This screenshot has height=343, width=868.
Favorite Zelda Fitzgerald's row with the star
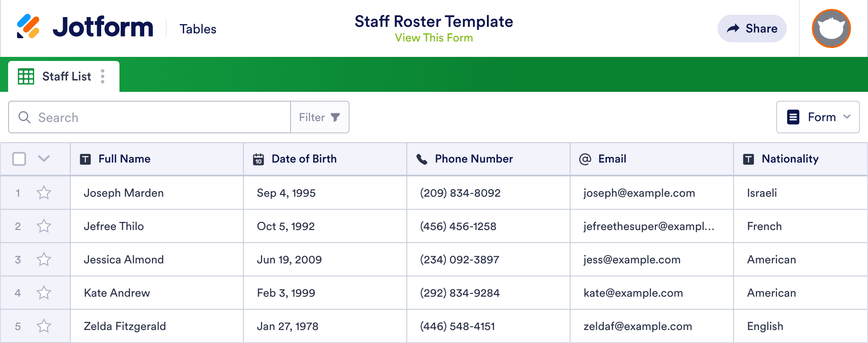44,326
